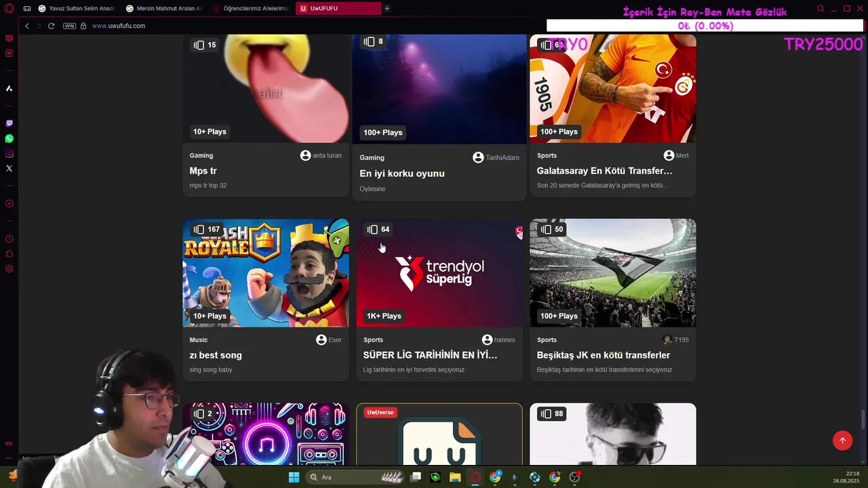Click Gaming category label on Mps tr card
Screen dimensions: 868x488
pyautogui.click(x=201, y=155)
